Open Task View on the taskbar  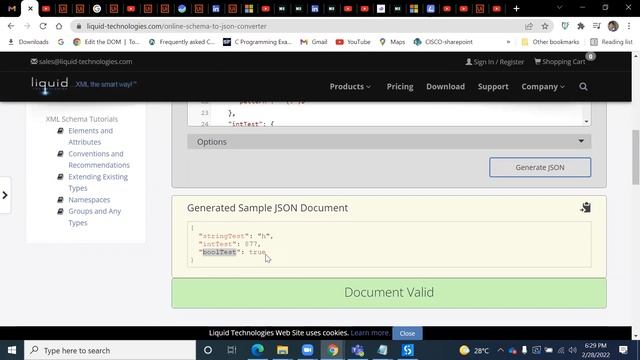click(232, 350)
